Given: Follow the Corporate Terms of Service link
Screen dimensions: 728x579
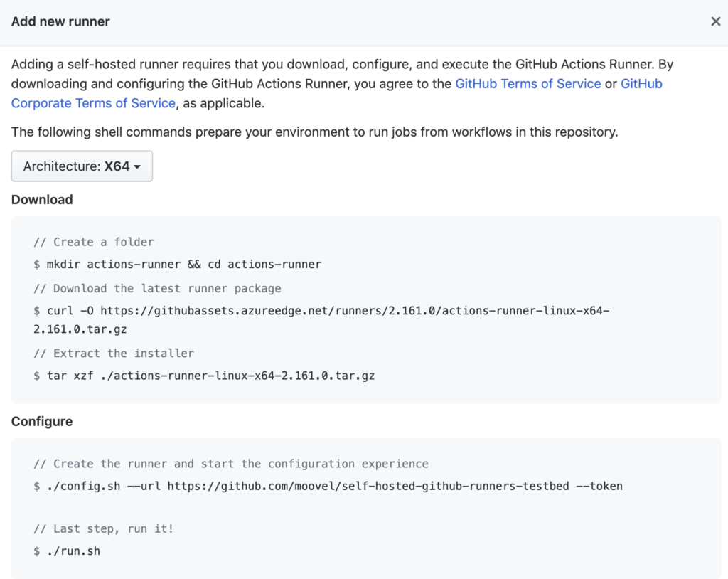Looking at the screenshot, I should 93,103.
